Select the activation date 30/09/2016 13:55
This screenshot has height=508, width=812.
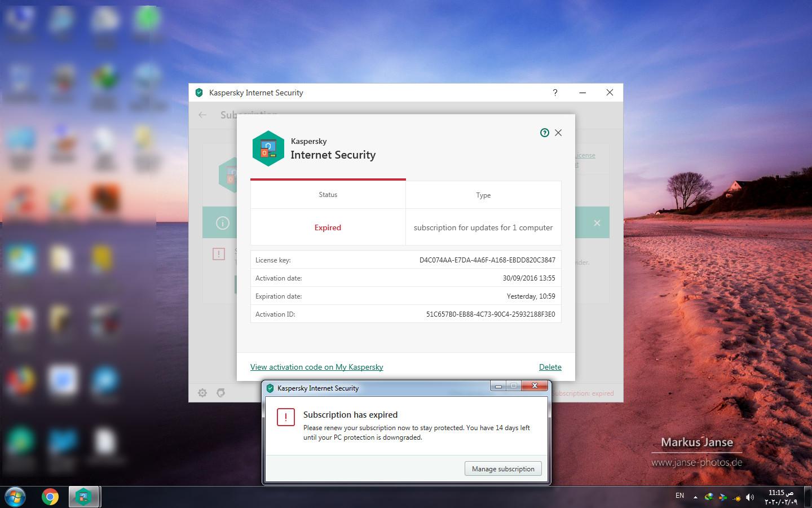[x=529, y=278]
